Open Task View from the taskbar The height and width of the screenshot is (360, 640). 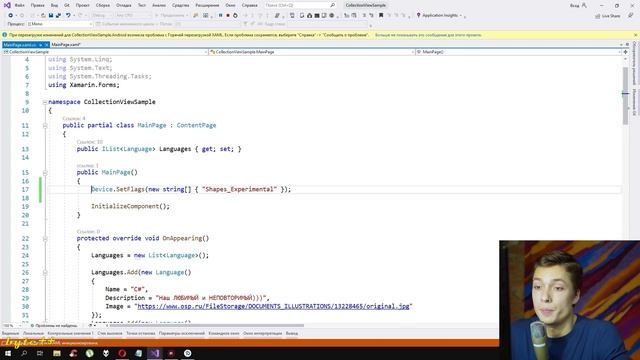pos(40,353)
